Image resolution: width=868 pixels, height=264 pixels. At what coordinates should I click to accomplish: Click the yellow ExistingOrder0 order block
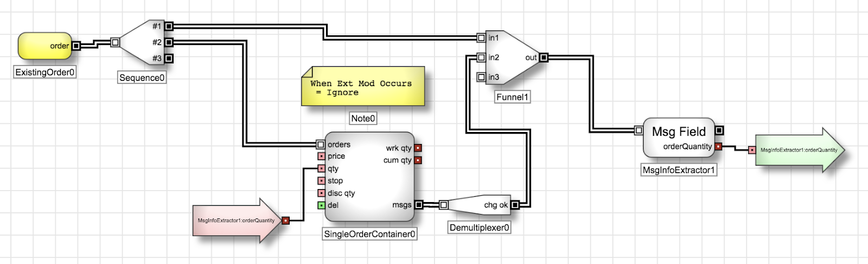(x=44, y=46)
